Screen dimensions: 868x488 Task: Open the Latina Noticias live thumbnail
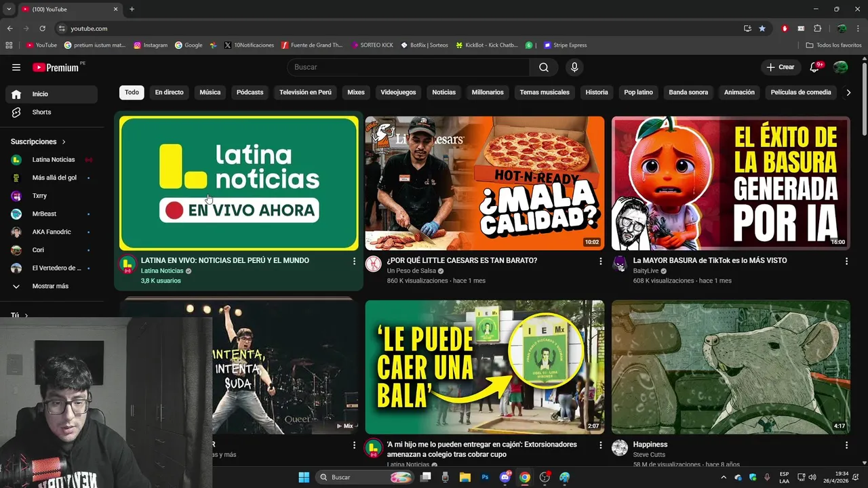(239, 183)
